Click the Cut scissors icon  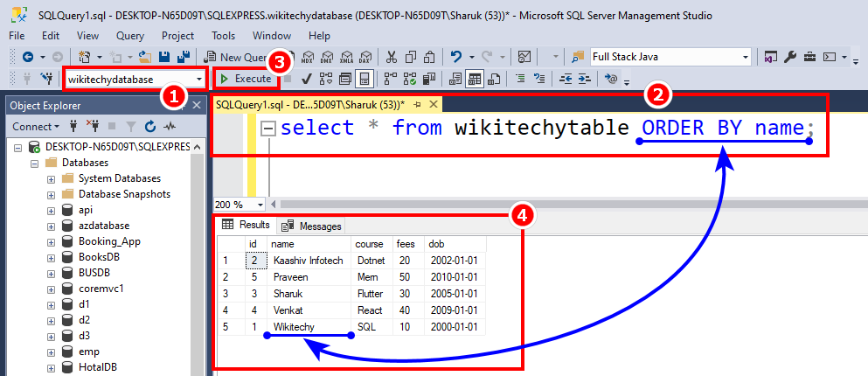pos(390,57)
